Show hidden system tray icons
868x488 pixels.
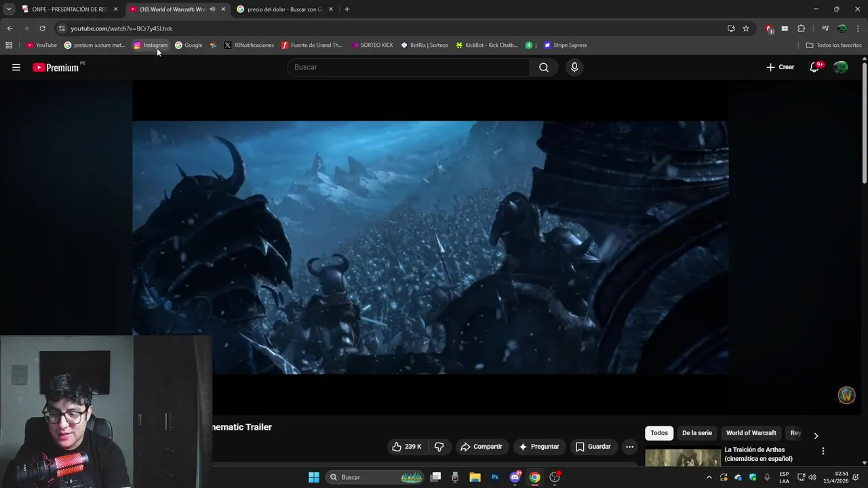tap(709, 477)
